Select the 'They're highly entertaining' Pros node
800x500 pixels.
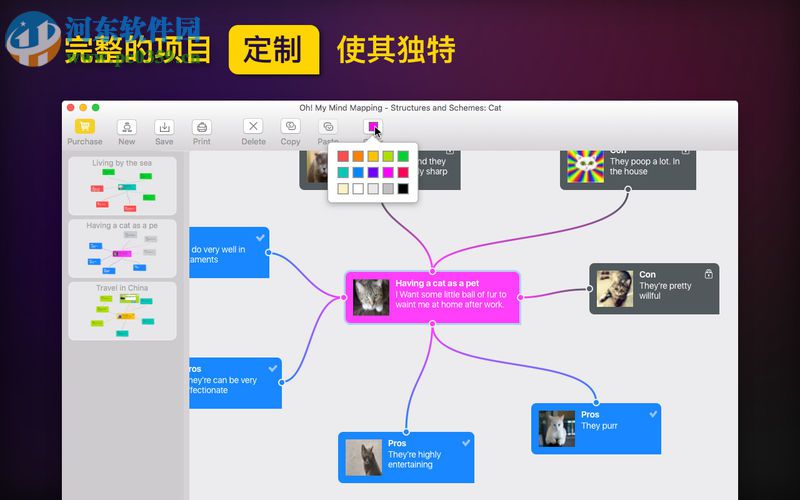406,458
